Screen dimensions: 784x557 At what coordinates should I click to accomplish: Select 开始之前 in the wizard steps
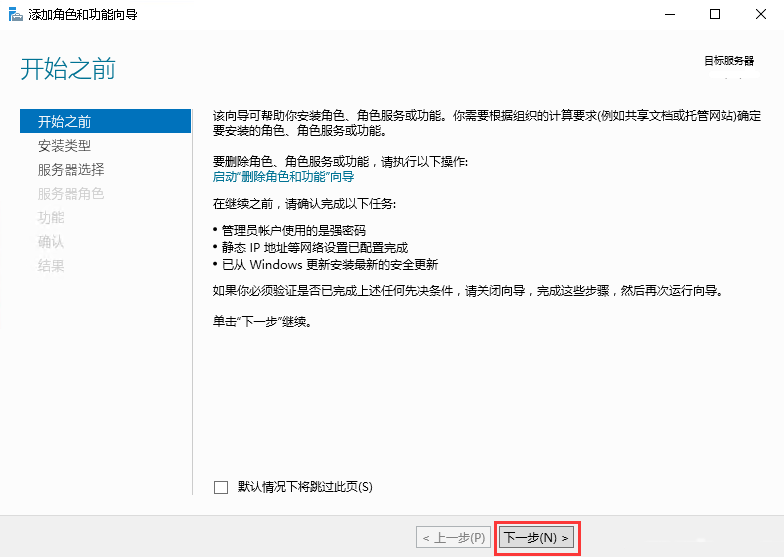tap(106, 121)
